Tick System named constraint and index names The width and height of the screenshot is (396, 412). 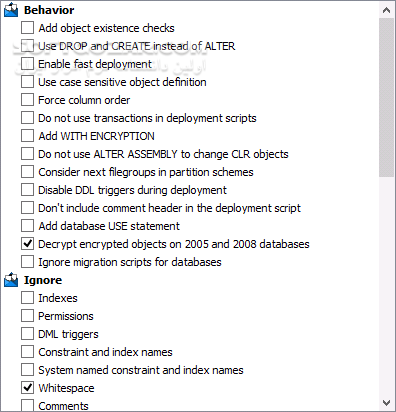(27, 370)
